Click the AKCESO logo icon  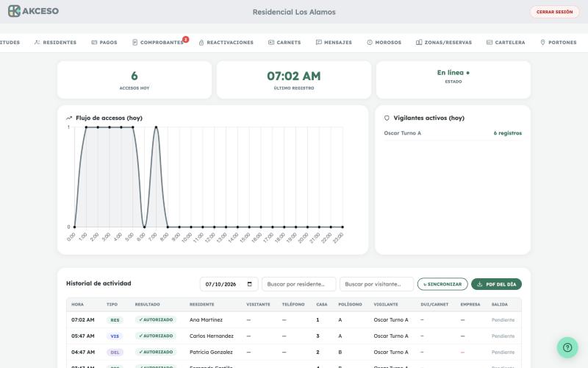point(14,11)
